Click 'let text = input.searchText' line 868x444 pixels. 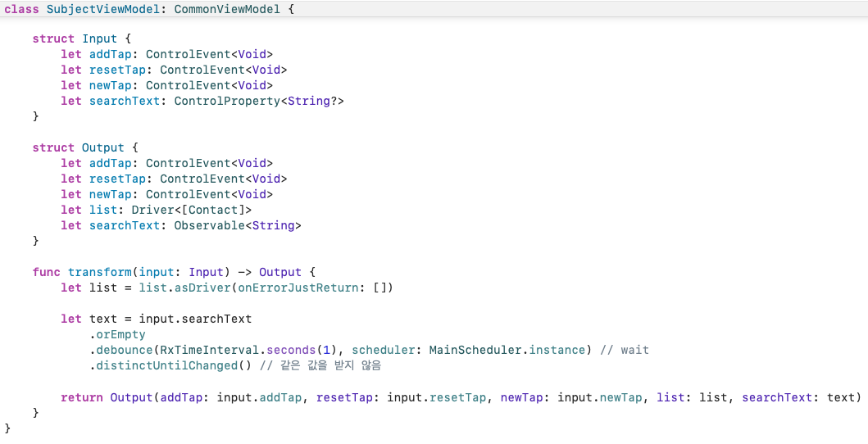pos(156,319)
